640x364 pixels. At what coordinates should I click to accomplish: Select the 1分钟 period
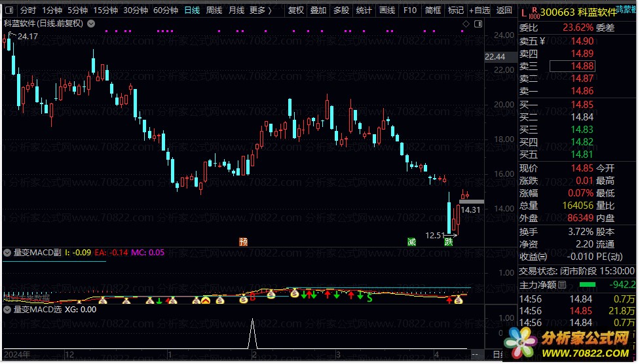(x=52, y=10)
